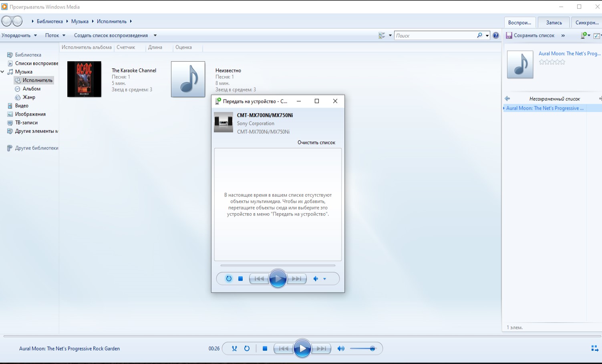Open the device window's volume dropdown arrow
This screenshot has height=364, width=602.
324,279
